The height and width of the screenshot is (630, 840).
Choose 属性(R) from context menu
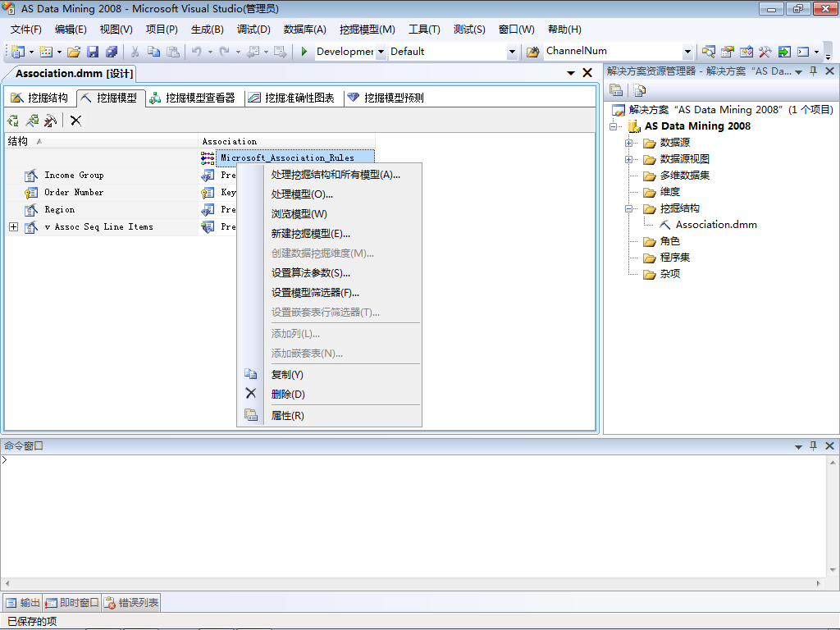point(288,416)
